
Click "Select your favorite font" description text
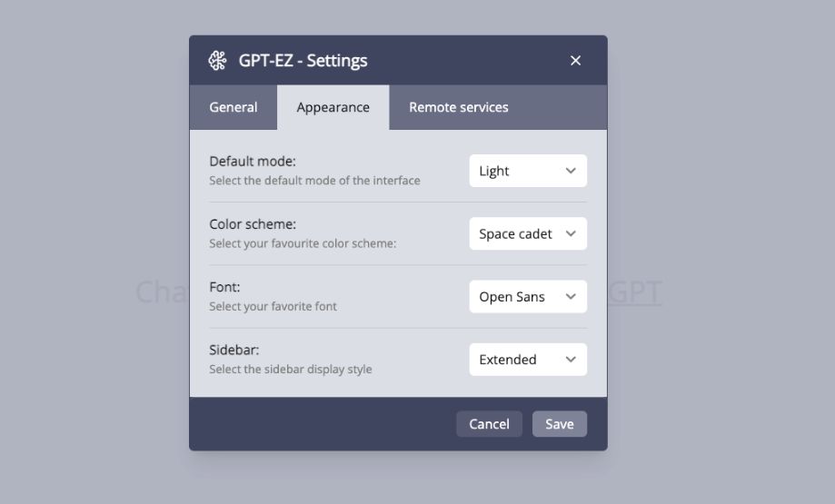(x=273, y=307)
